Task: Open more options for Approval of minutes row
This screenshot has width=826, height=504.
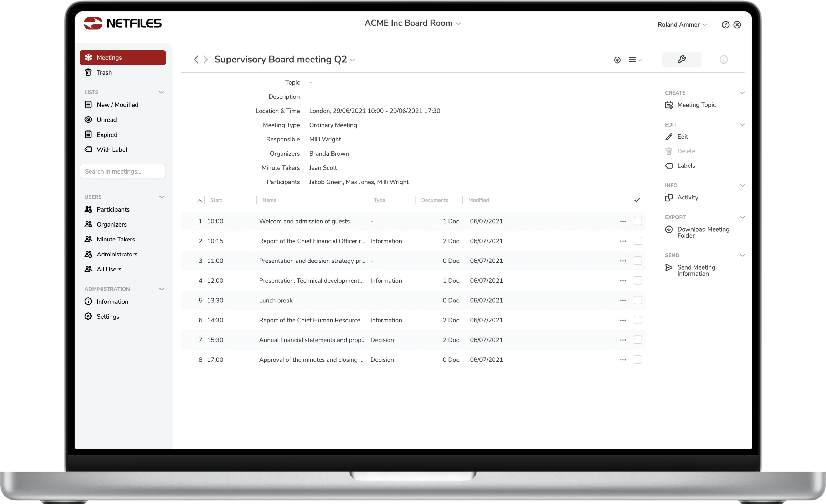Action: [x=623, y=360]
